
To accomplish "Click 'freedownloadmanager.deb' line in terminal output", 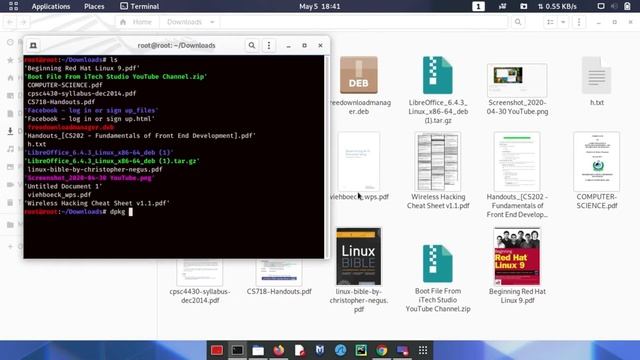I will pyautogui.click(x=70, y=127).
